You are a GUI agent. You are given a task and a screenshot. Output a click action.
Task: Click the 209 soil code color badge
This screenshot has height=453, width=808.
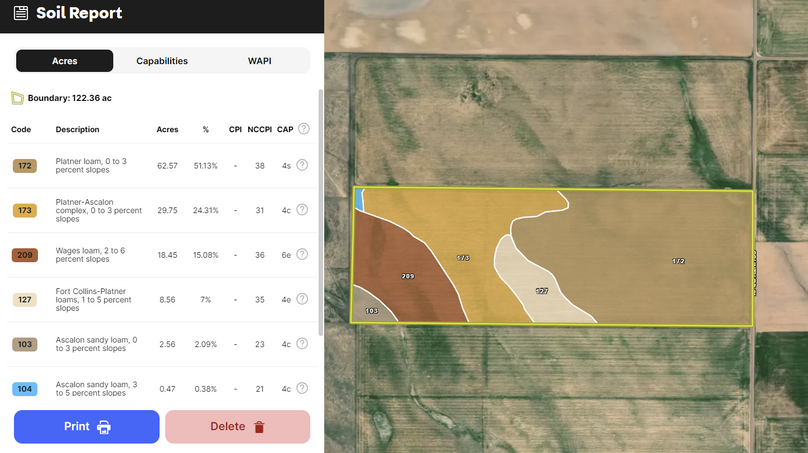[x=25, y=255]
